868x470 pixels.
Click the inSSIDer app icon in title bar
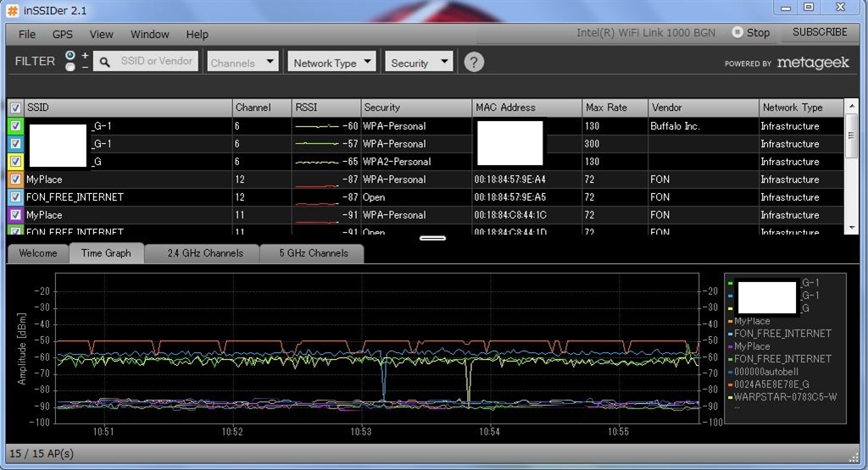pos(13,10)
